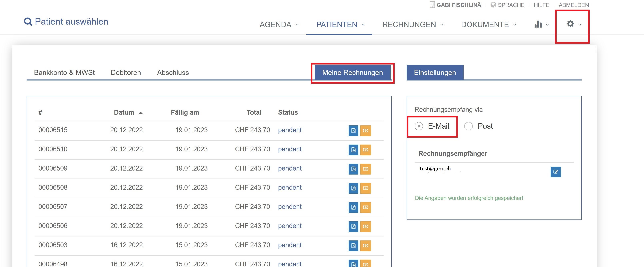This screenshot has width=644, height=267.
Task: Sort table by Status column header
Action: coord(288,113)
